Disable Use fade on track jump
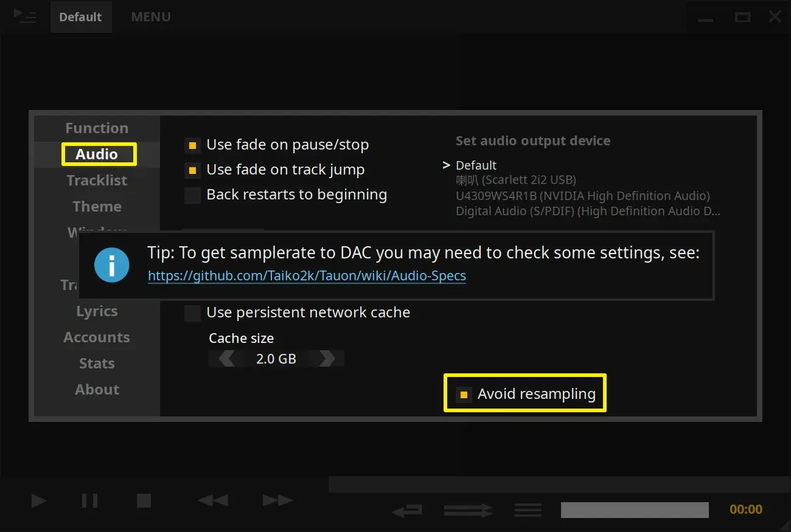The height and width of the screenshot is (532, 791). [192, 171]
